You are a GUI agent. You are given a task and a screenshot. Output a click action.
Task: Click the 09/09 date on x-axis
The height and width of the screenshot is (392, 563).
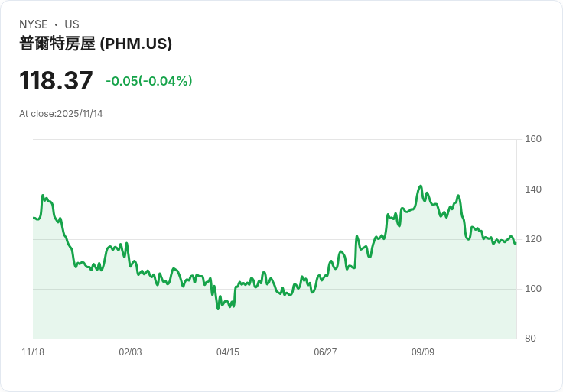[x=423, y=352]
